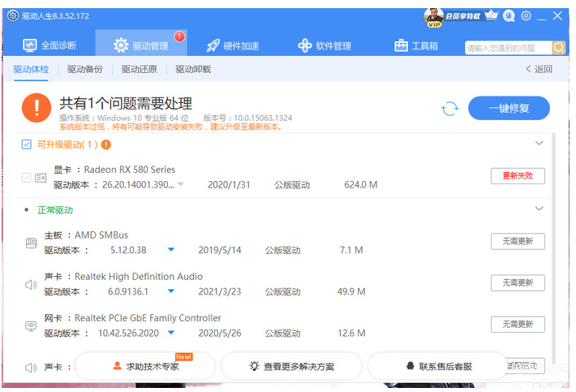Click the AMD SMBus motherboard icon
Viewport: 576px width, 392px height.
(31, 243)
